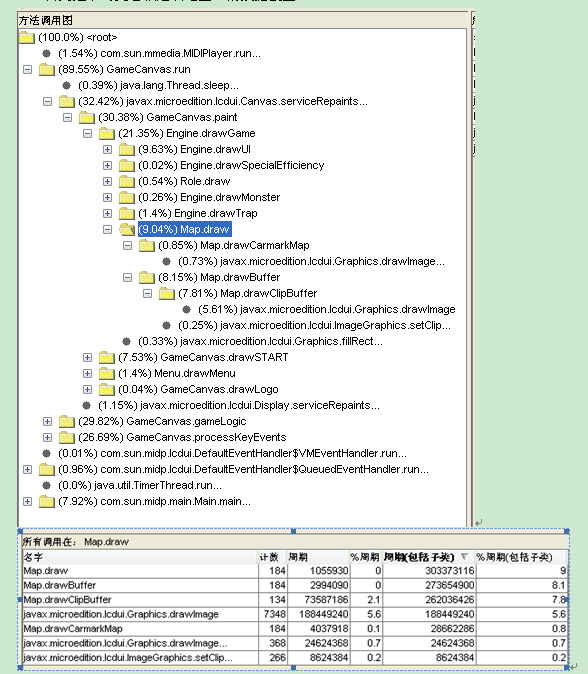Expand the Engine.drawTrap node
Screen dimensions: 588x674
107,213
